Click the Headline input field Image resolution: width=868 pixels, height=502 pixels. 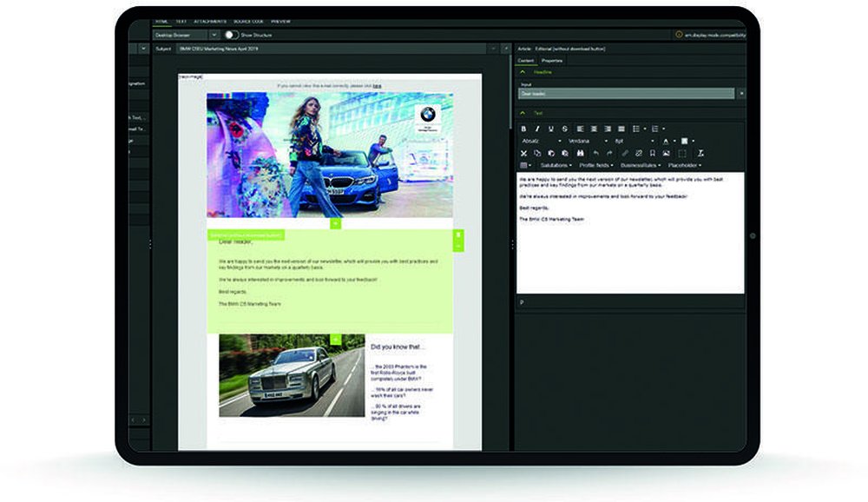[626, 94]
